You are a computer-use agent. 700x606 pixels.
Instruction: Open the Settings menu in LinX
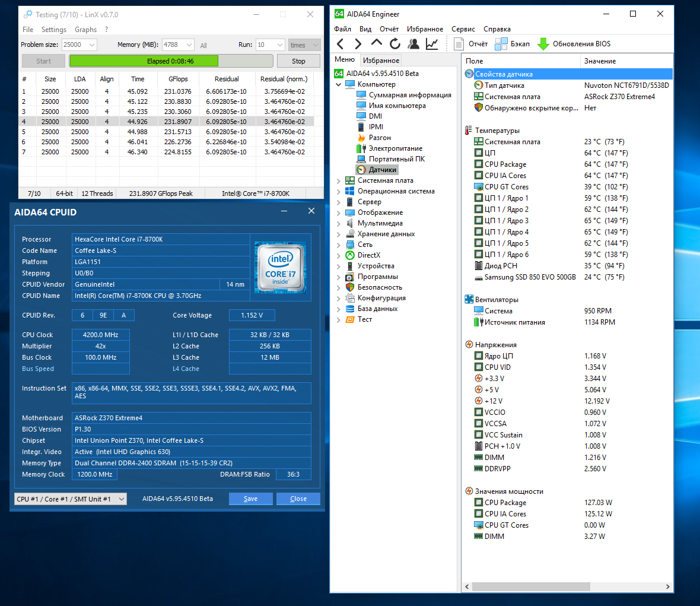tap(53, 30)
